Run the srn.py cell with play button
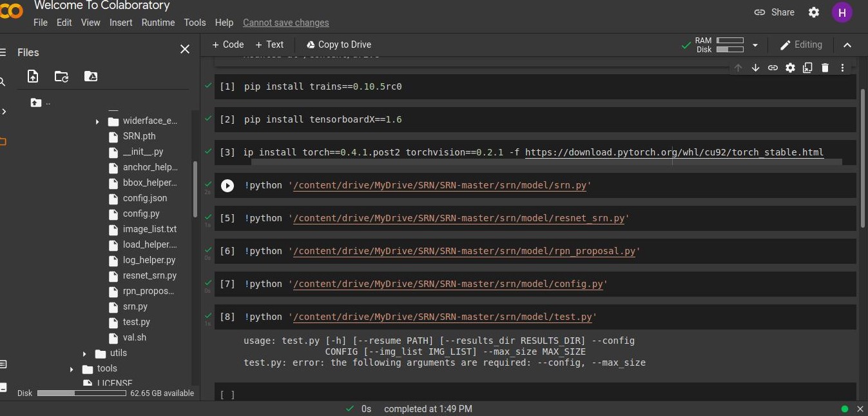Viewport: 868px width, 416px height. coord(227,186)
